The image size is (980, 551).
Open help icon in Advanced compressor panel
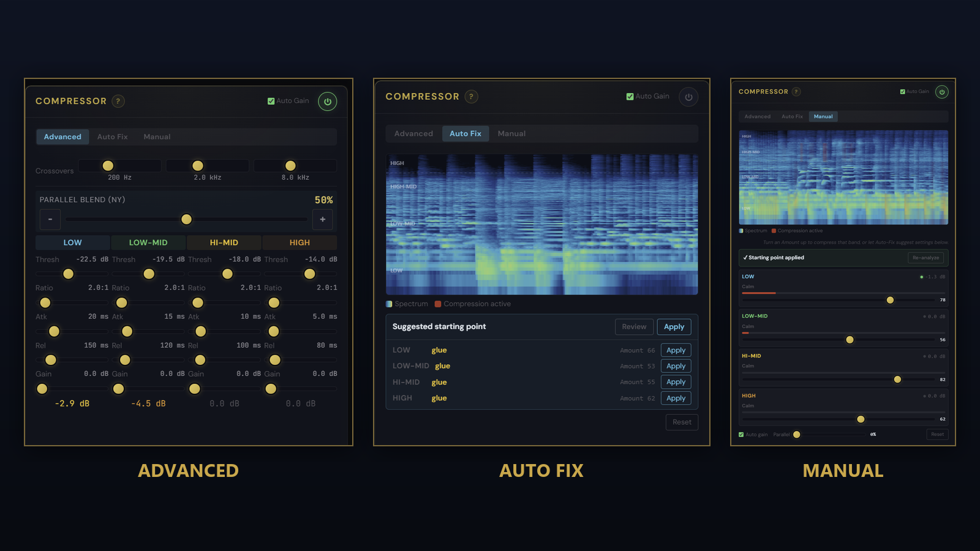click(x=118, y=101)
